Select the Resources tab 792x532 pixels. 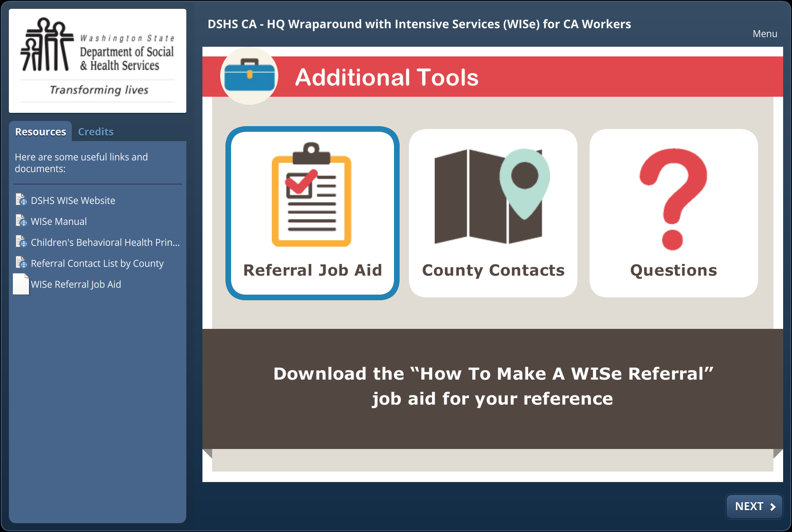(40, 132)
